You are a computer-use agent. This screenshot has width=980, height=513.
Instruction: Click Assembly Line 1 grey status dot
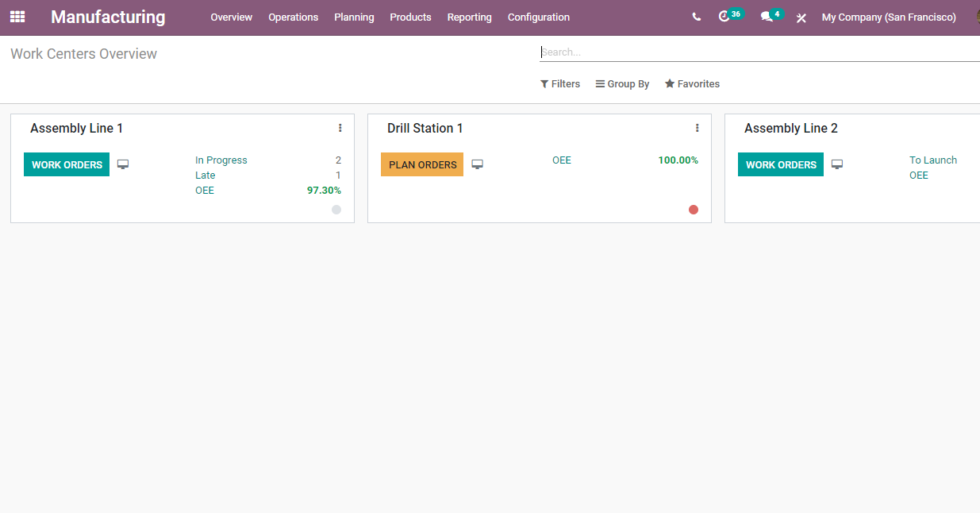click(x=336, y=210)
